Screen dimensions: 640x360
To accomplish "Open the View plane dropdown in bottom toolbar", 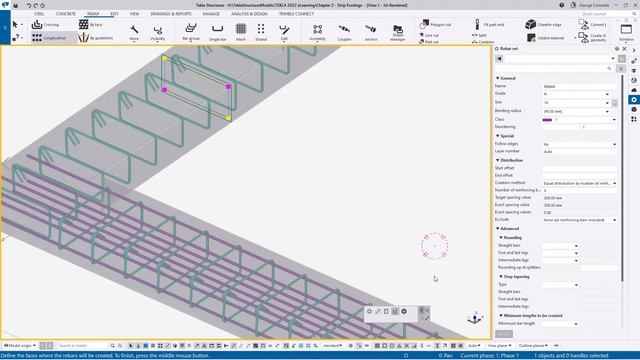I will pos(499,346).
